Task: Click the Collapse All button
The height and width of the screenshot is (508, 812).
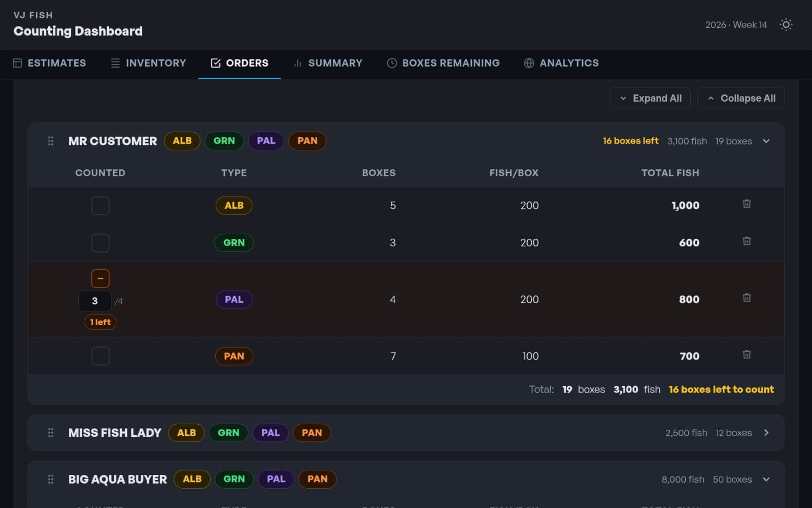Action: point(740,98)
